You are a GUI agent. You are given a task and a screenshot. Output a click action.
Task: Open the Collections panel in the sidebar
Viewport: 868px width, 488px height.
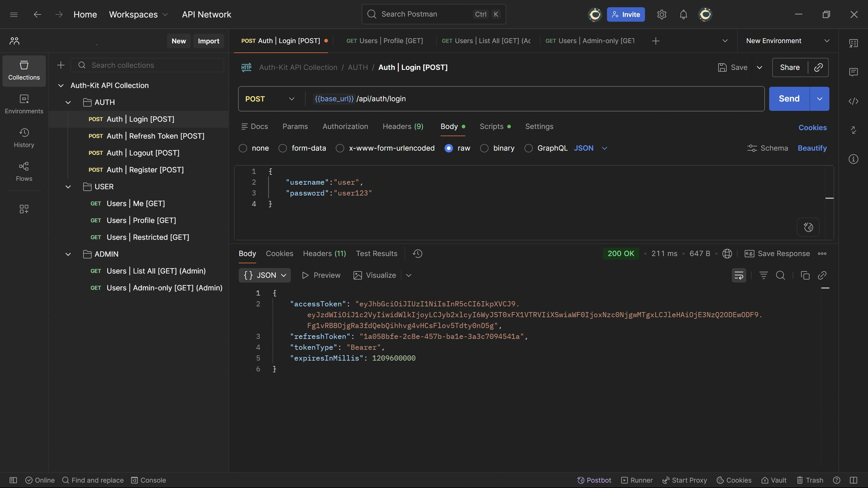[24, 71]
